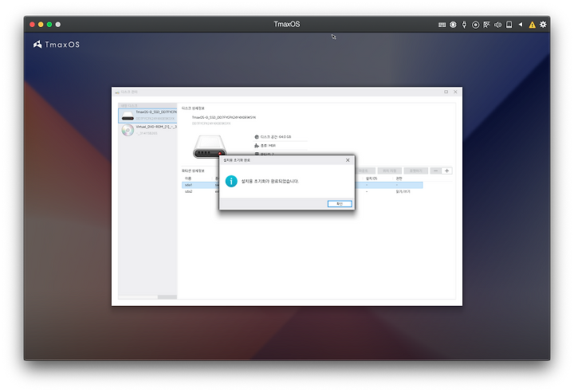Viewport: 574px width, 392px height.
Task: Click the CD/DVD disc icon in VM toolbar
Action: click(x=475, y=25)
